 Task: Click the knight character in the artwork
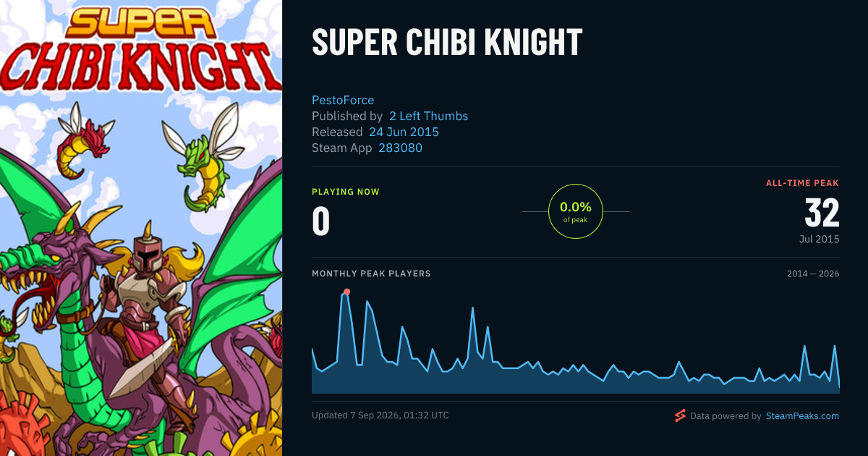(148, 304)
